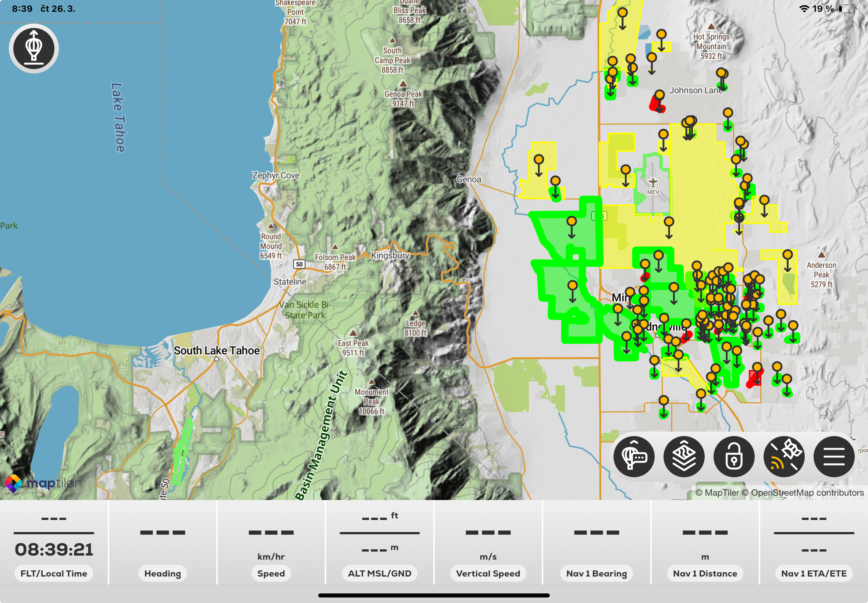Viewport: 868px width, 603px height.
Task: Open the map layers selector
Action: [x=684, y=456]
